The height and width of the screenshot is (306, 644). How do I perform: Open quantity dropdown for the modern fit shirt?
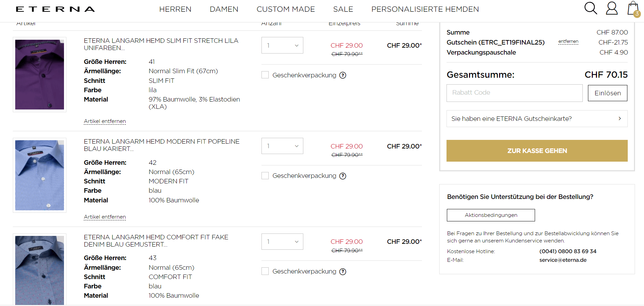point(282,146)
